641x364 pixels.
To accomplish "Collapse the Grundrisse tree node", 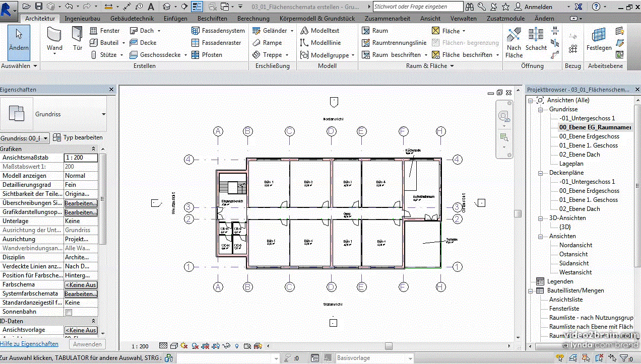I will 541,109.
